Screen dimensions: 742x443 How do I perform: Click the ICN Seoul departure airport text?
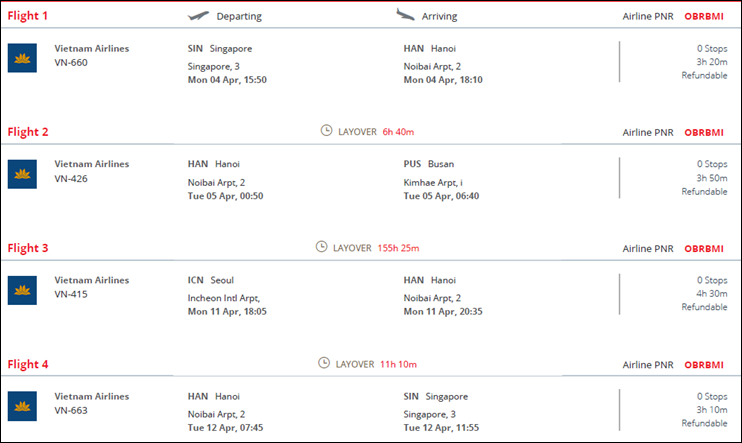pos(211,280)
